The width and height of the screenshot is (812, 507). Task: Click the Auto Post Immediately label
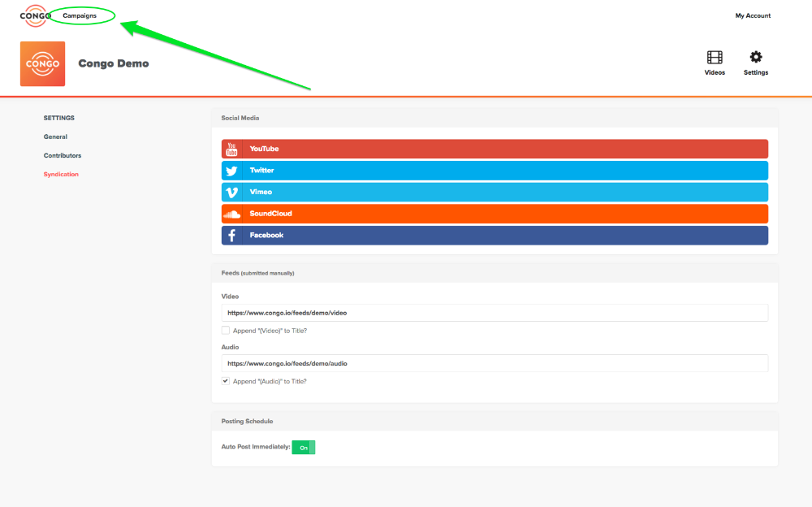pyautogui.click(x=255, y=447)
